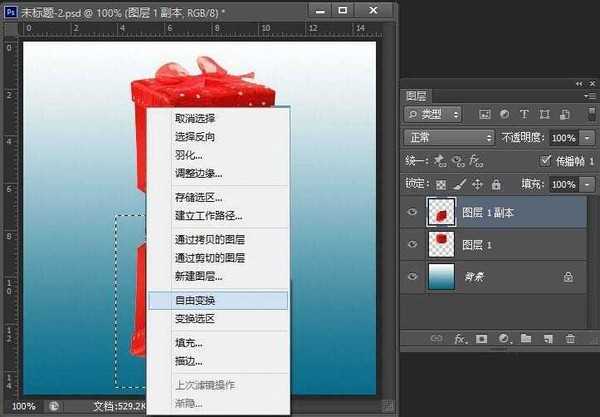This screenshot has width=600, height=417.
Task: Filter layers by adjustment layer icon
Action: 505,114
